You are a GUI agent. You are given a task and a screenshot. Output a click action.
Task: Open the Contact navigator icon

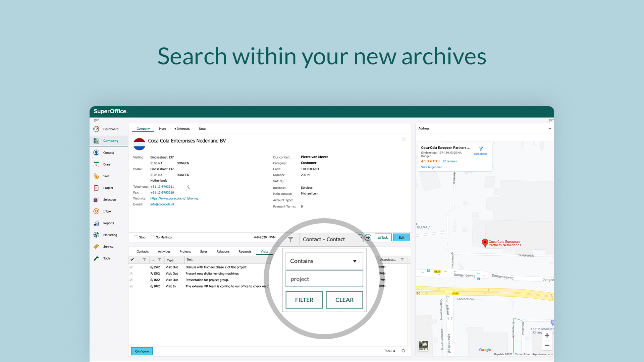tap(96, 153)
